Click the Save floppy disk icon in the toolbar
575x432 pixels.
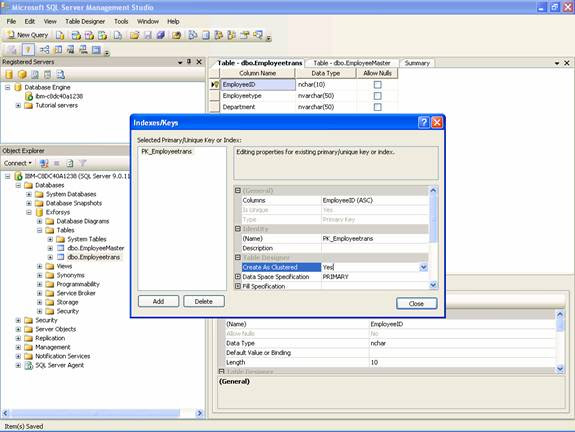point(147,35)
